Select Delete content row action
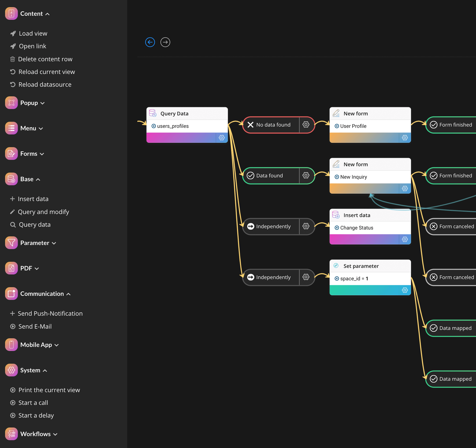The height and width of the screenshot is (448, 476). point(41,59)
